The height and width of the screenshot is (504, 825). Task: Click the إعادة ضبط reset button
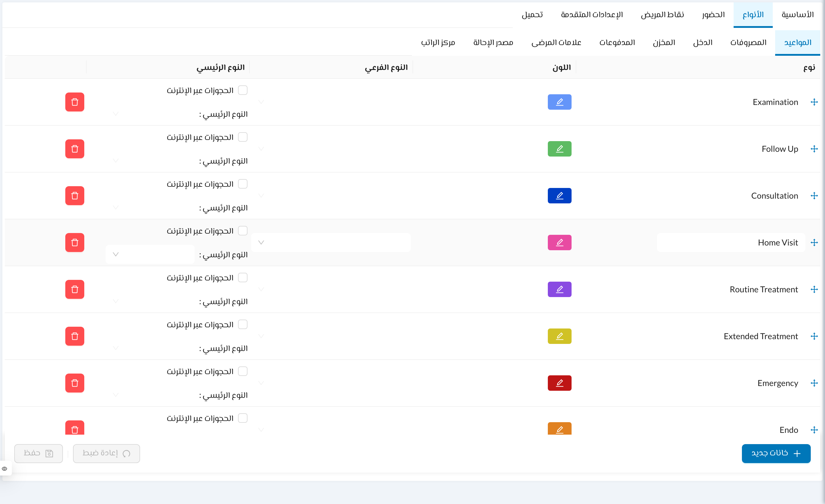[x=107, y=454]
